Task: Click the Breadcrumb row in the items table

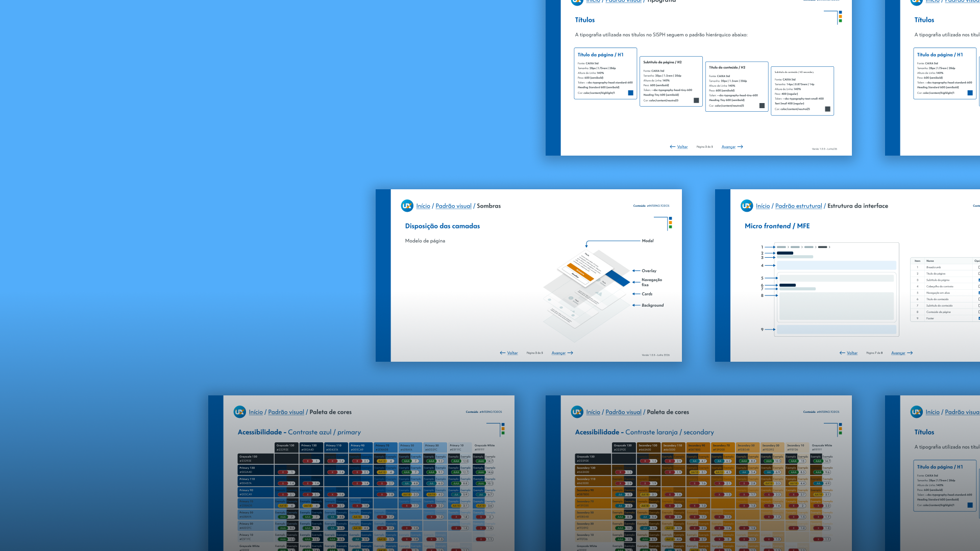Action: pos(945,267)
